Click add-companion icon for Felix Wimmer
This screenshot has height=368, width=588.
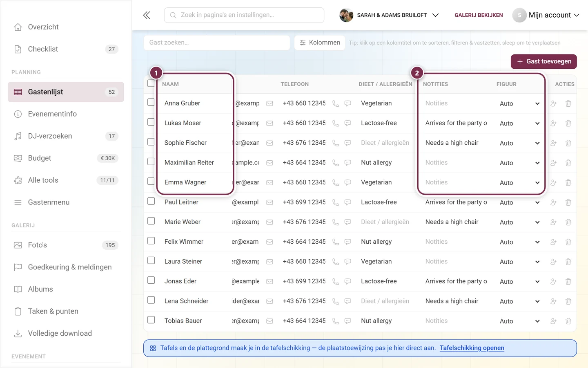click(553, 242)
